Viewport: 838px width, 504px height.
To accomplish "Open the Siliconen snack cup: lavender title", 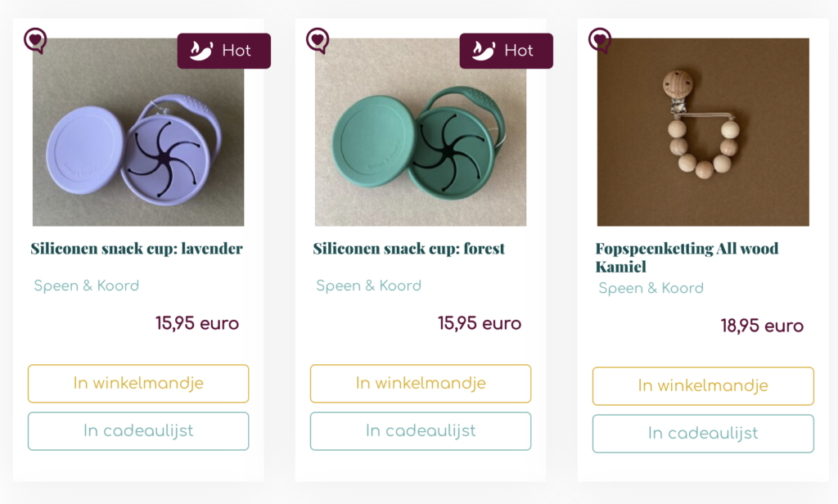I will pyautogui.click(x=137, y=249).
